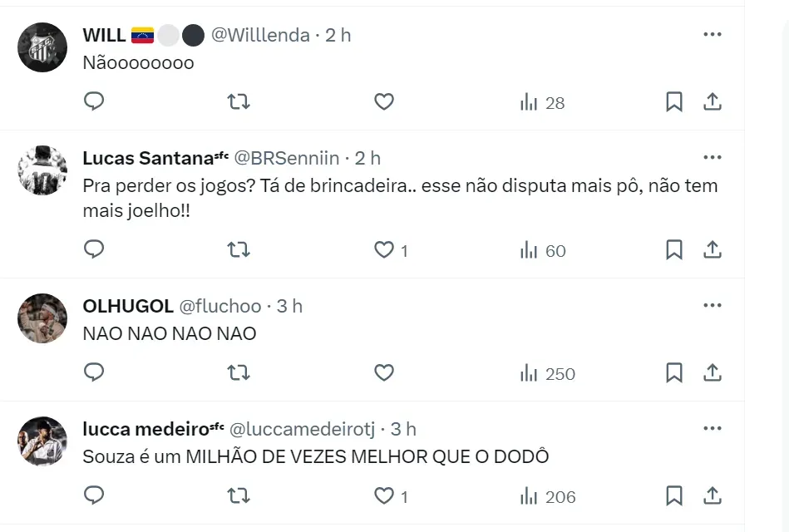Bookmark the tweet by Lucas Santana
The height and width of the screenshot is (532, 789).
click(674, 249)
